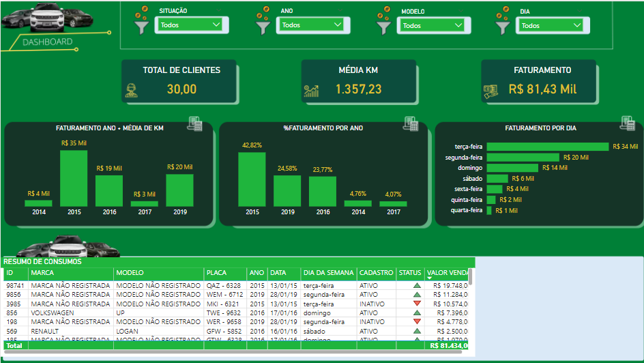Screen dimensions: 644x363
Task: Click the Total value R$ 81.434,0
Action: (449, 346)
